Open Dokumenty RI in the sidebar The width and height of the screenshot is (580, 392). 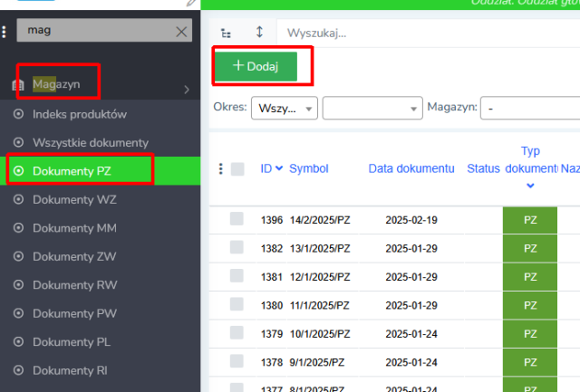(x=70, y=370)
